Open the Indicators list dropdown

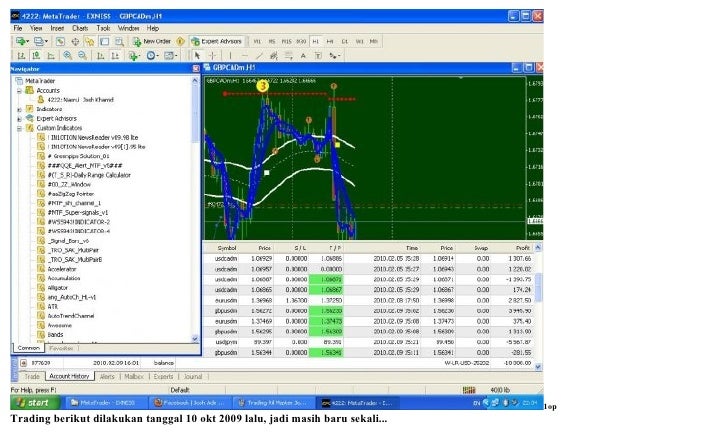[134, 56]
